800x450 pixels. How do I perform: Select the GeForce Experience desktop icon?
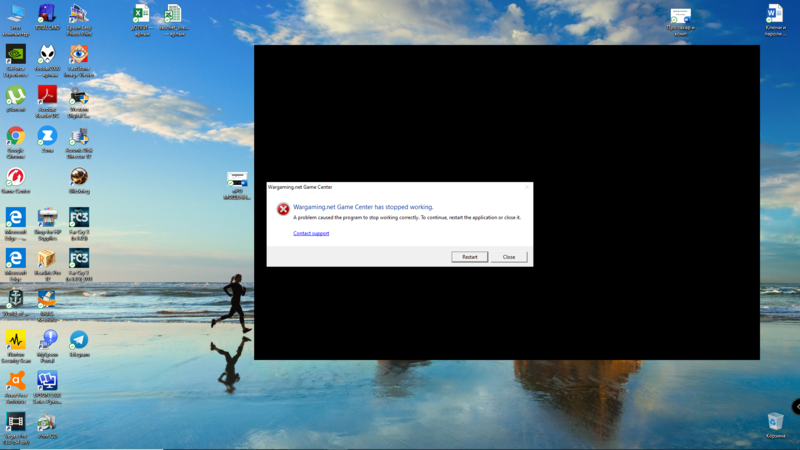16,55
